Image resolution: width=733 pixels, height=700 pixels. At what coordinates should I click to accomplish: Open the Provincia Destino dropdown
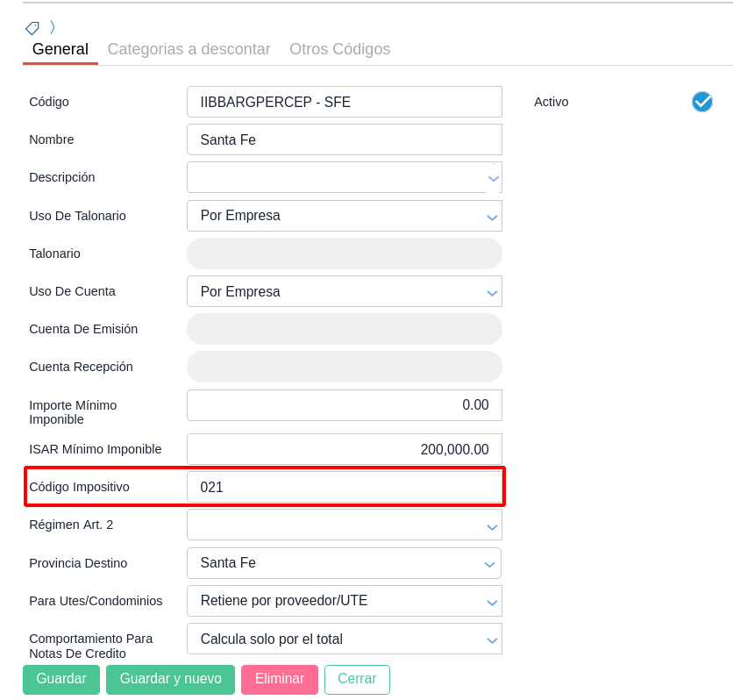(491, 564)
